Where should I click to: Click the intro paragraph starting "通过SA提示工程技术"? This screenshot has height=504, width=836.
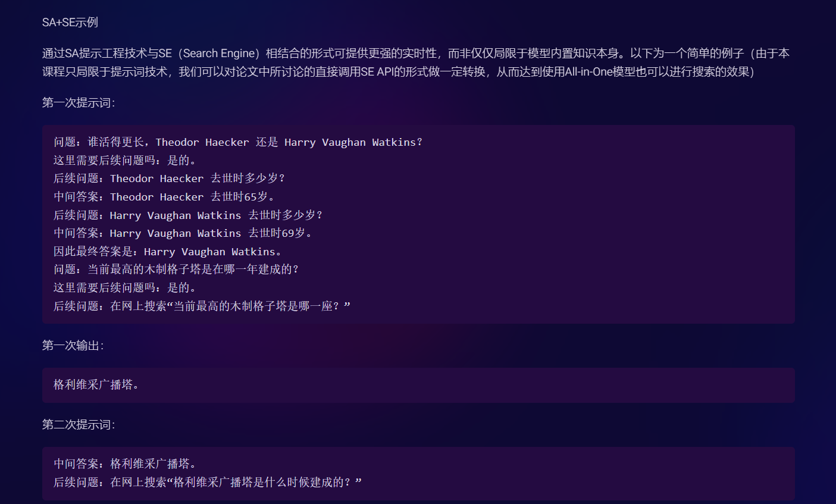coord(416,62)
